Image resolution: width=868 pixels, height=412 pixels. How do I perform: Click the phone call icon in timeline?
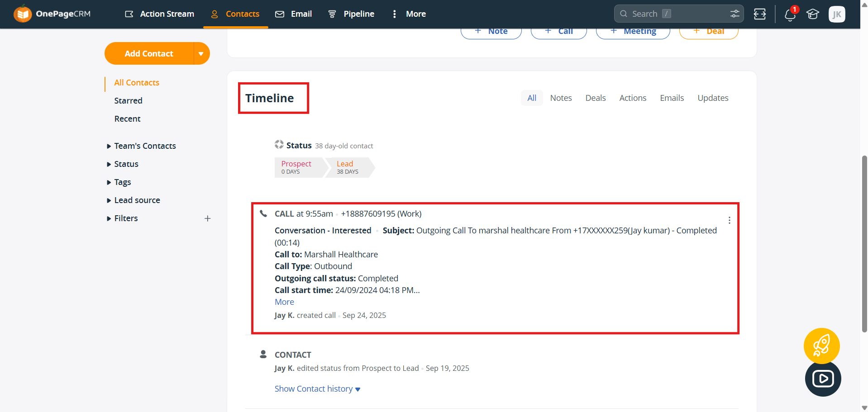(263, 213)
